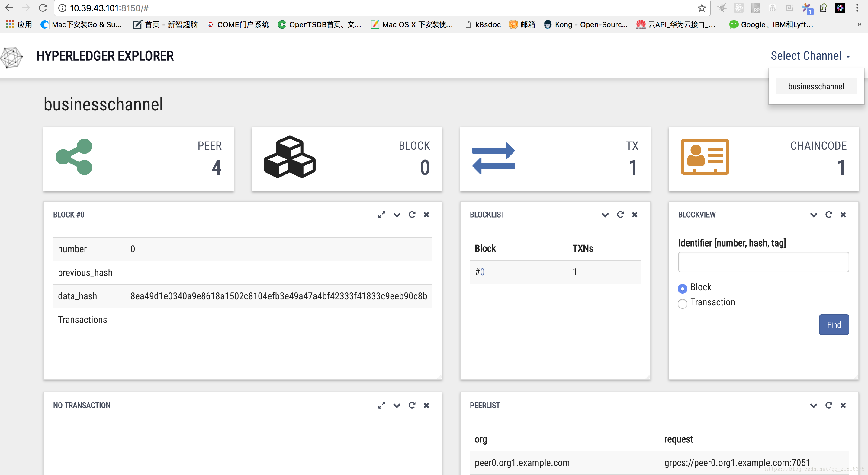
Task: Show hidden bookmarks via double chevron
Action: point(859,24)
